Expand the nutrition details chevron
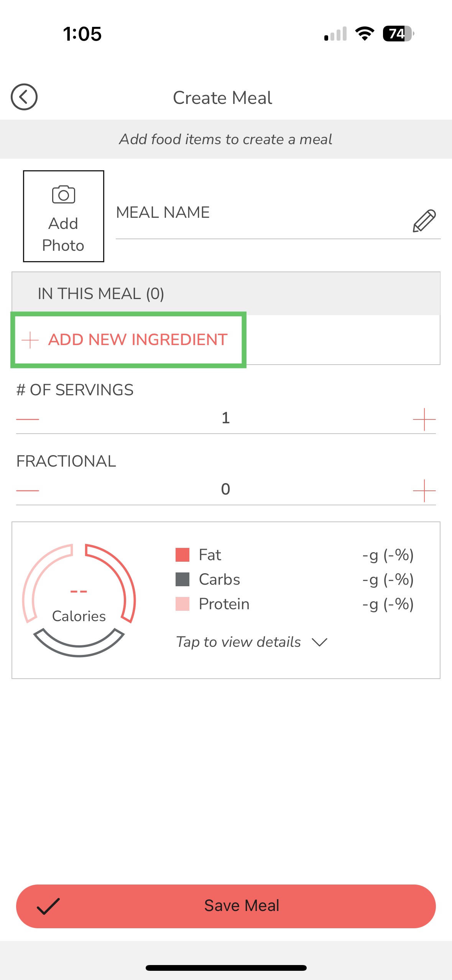452x980 pixels. click(319, 642)
